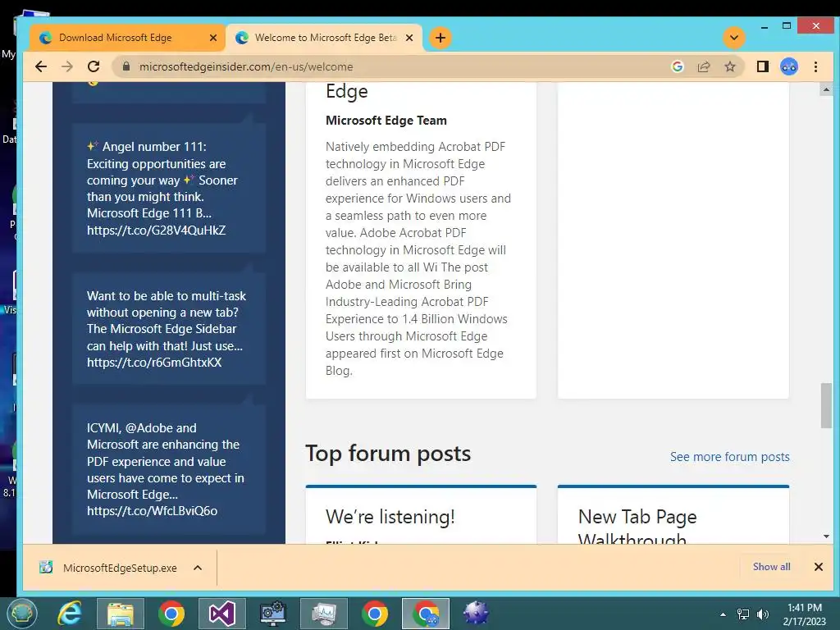This screenshot has height=630, width=840.
Task: Click the scrollbar down arrow
Action: pyautogui.click(x=825, y=536)
